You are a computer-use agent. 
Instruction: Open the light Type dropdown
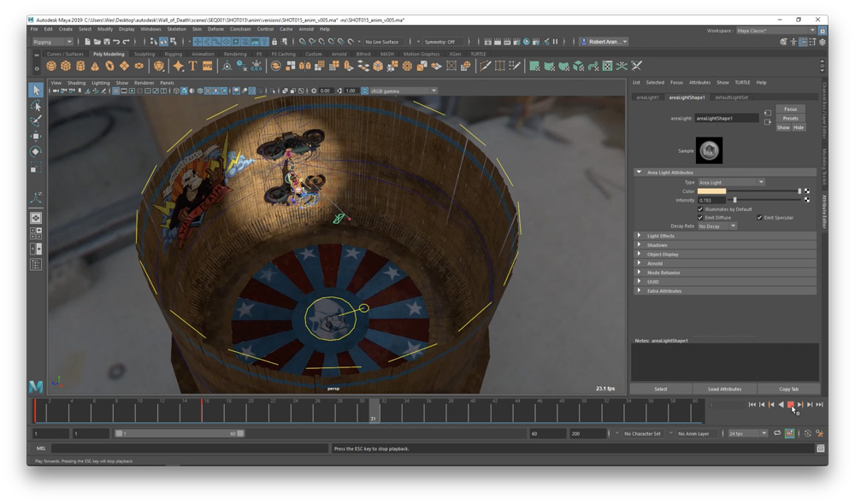click(731, 182)
